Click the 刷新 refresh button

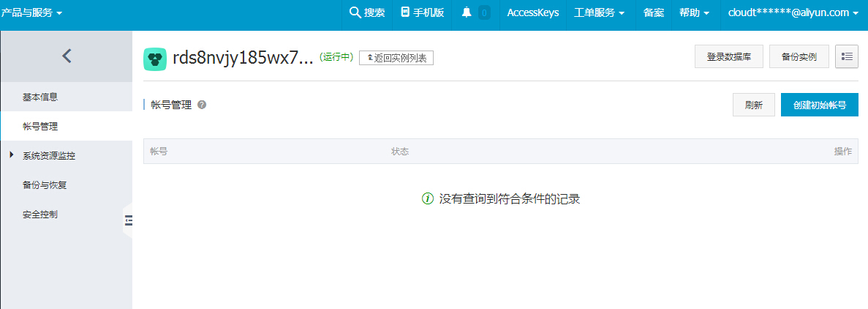pos(753,105)
